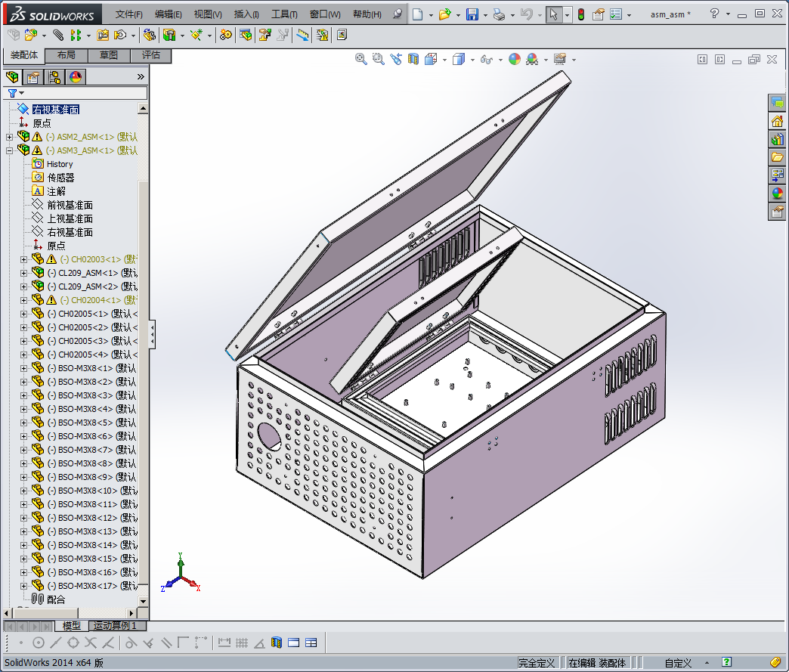
Task: Switch to the 布局 tab
Action: [x=67, y=55]
